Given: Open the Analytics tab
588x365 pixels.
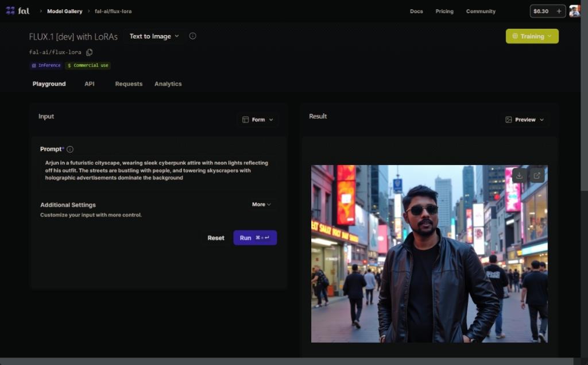Looking at the screenshot, I should click(x=168, y=84).
